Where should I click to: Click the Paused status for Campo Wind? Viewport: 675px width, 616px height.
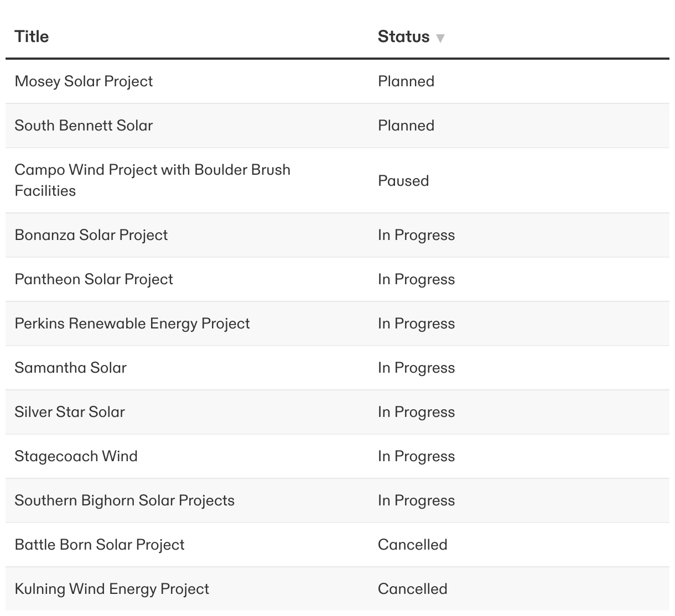[403, 181]
